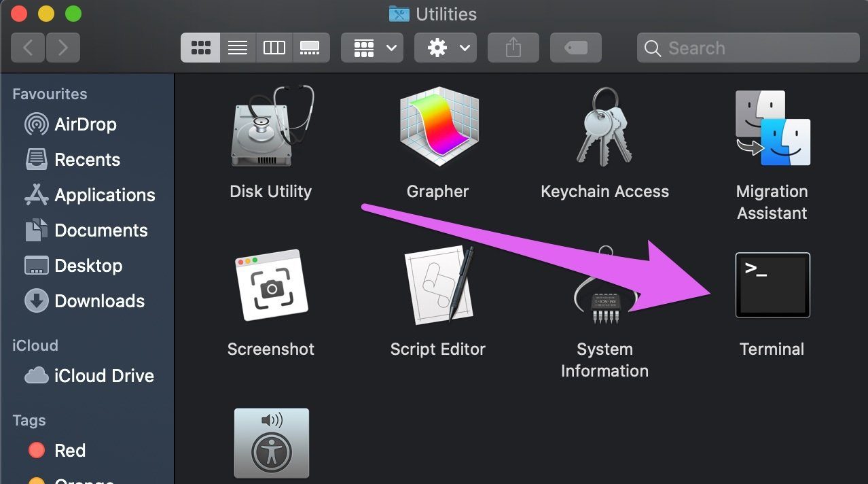This screenshot has width=868, height=484.
Task: Open the group-by arrangement dropdown
Action: 372,48
